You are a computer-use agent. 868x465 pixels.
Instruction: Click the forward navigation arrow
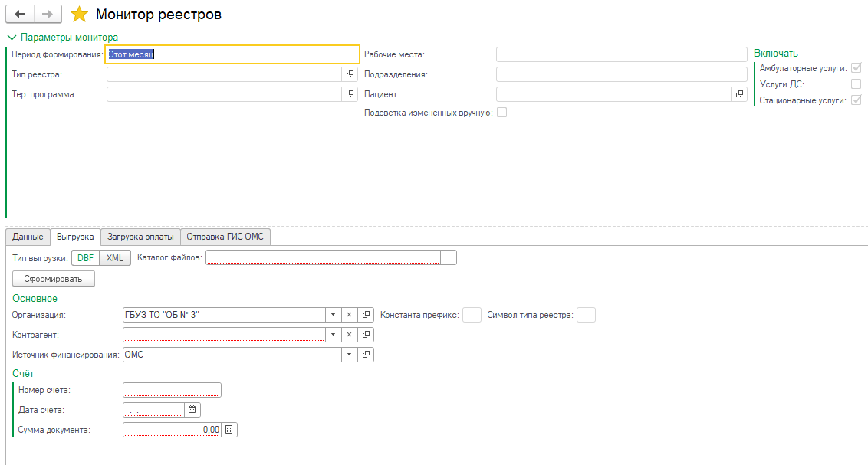48,15
